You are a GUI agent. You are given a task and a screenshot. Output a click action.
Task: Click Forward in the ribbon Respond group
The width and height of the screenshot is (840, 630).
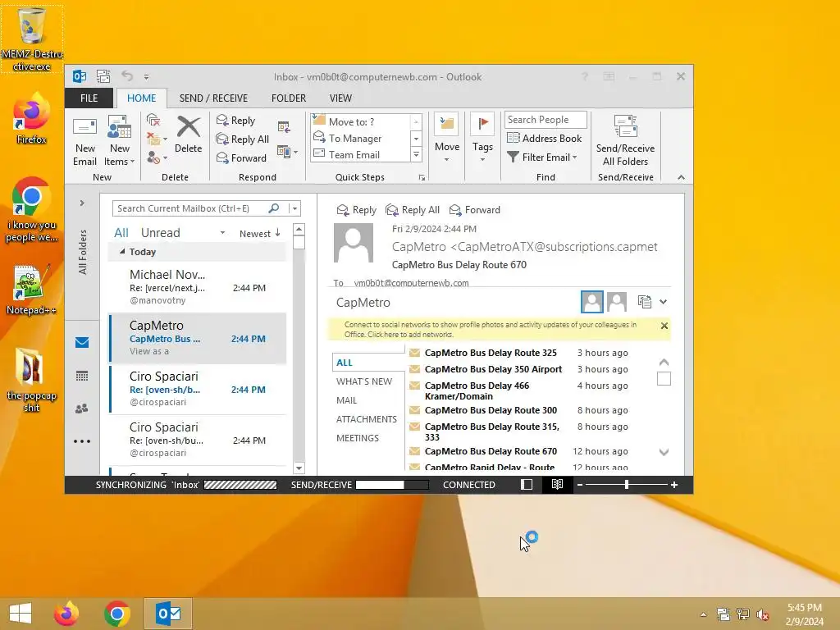(x=241, y=158)
